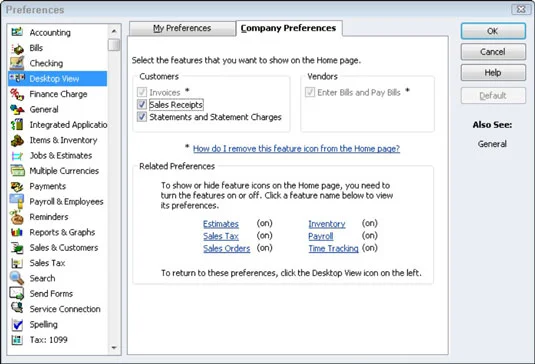535x364 pixels.
Task: Select the Company Preferences tab
Action: [289, 28]
